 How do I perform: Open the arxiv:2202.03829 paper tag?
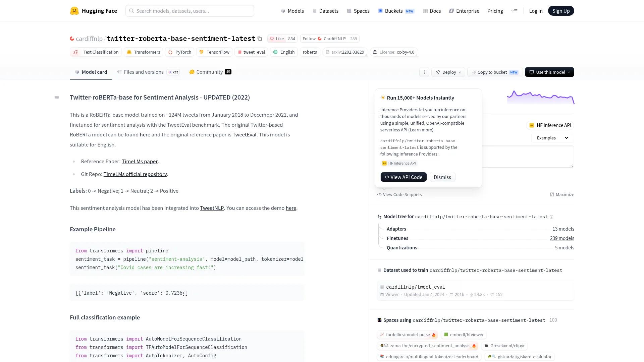pos(345,52)
